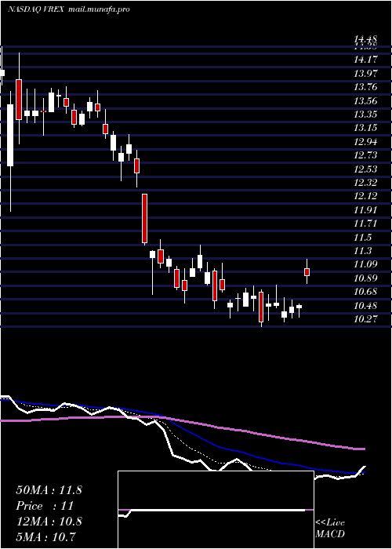Select the 12.73 price label

(365, 155)
